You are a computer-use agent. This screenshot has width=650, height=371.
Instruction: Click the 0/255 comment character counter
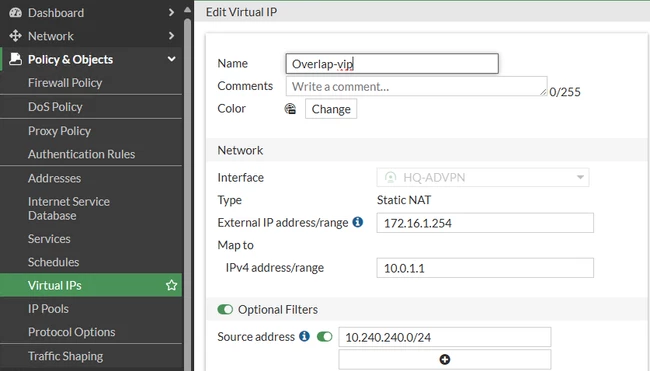565,92
